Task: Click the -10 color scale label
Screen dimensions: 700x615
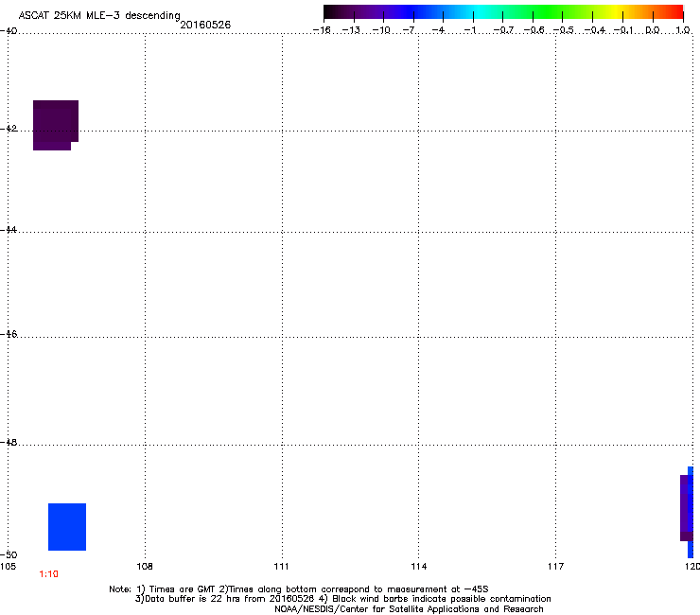Action: [381, 30]
